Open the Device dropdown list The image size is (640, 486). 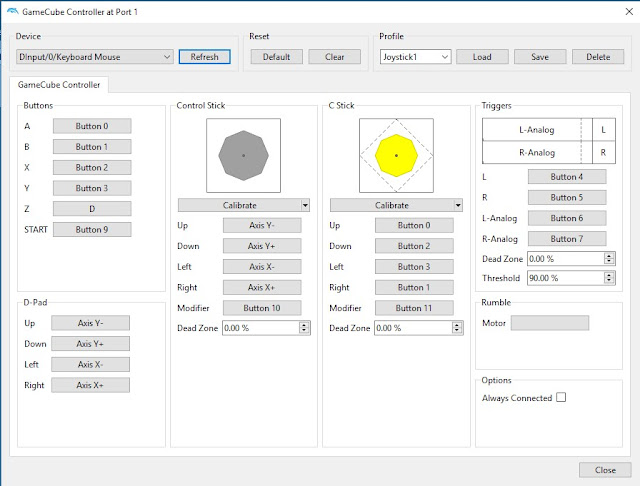[95, 57]
